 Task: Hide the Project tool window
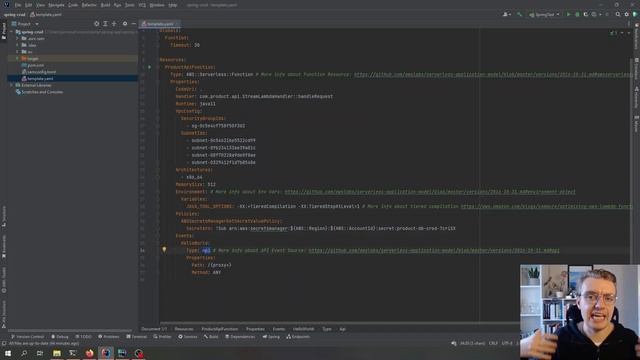[x=133, y=24]
